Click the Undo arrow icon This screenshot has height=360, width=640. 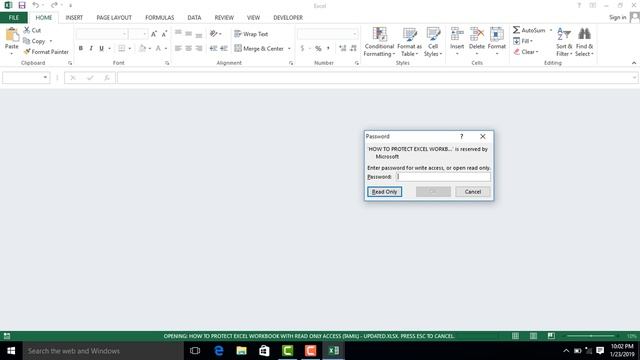(x=36, y=5)
